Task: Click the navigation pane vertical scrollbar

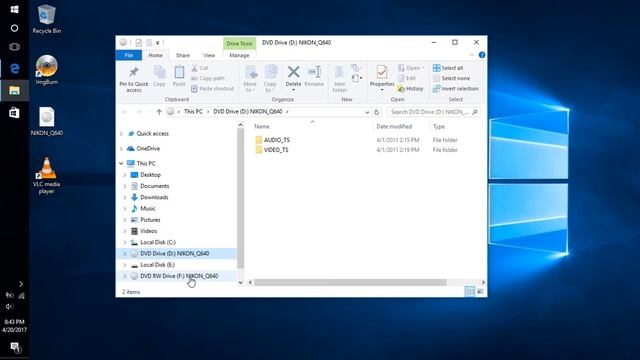Action: click(x=240, y=198)
